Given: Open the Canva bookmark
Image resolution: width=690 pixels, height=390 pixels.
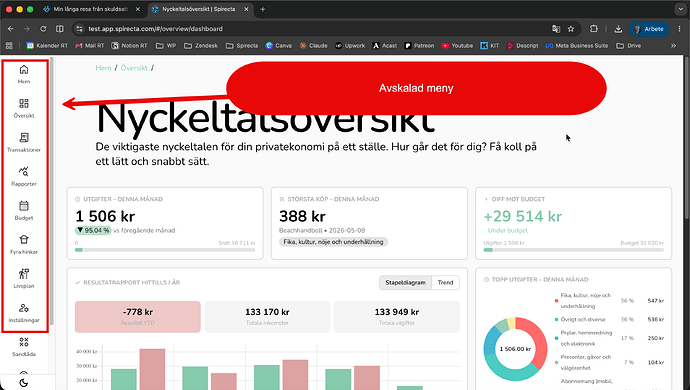Looking at the screenshot, I should (279, 45).
